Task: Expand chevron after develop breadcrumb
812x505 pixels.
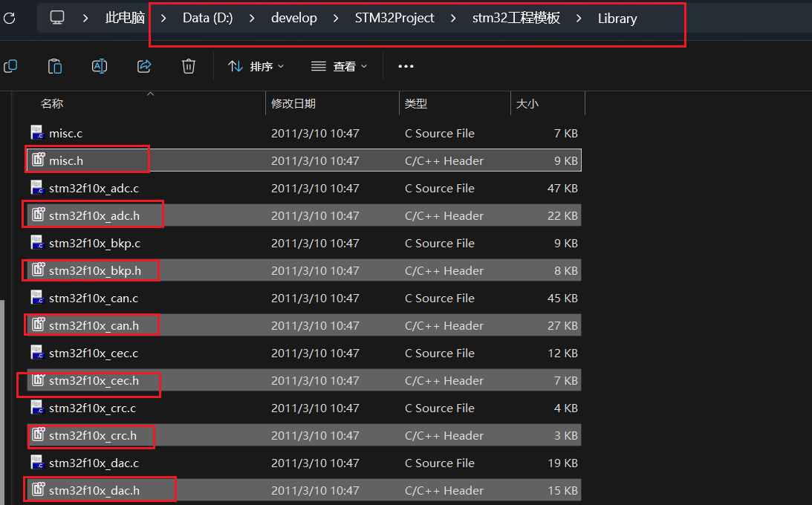Action: point(336,18)
